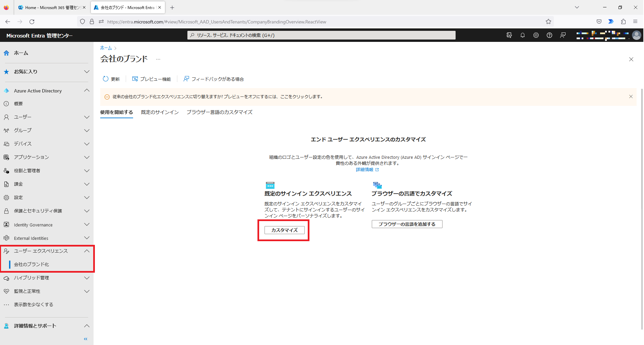Viewport: 644px width, 345px height.
Task: Click the 概要 info icon
Action: click(x=6, y=104)
